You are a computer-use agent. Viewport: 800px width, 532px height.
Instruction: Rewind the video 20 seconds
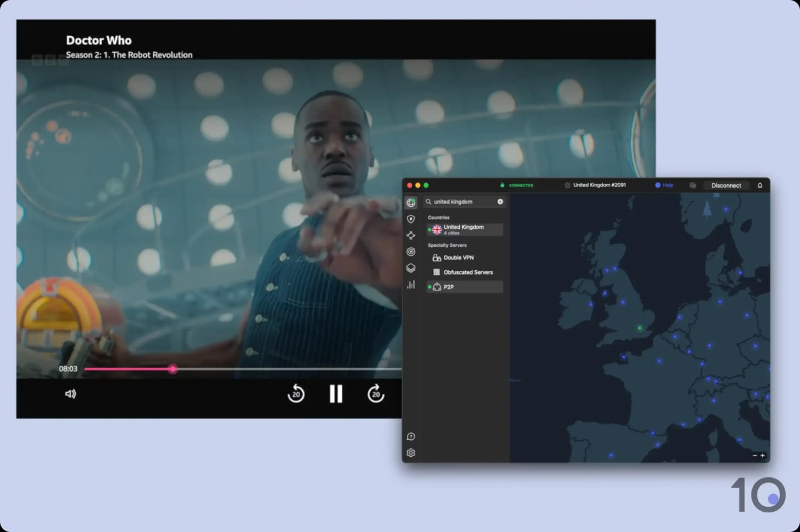296,394
